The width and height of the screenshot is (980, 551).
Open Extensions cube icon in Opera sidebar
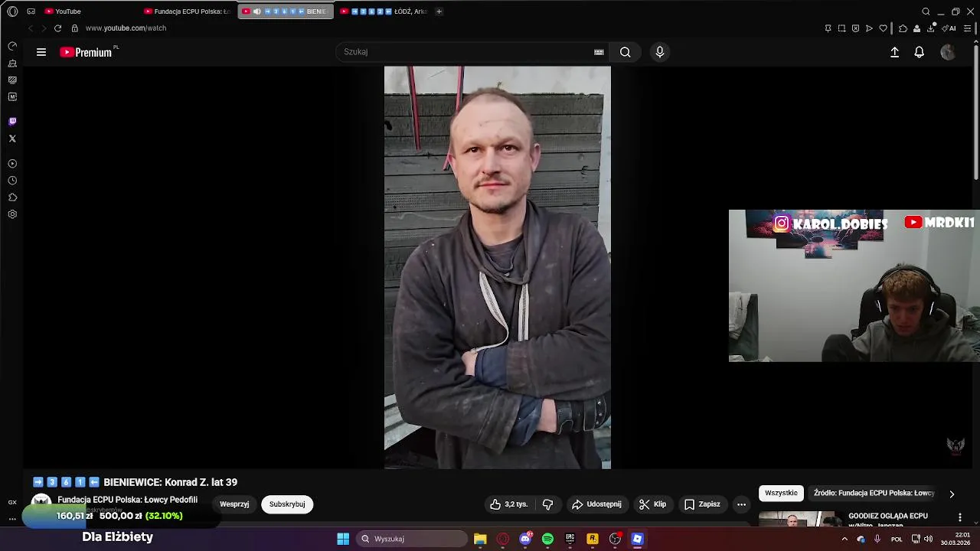pos(12,197)
